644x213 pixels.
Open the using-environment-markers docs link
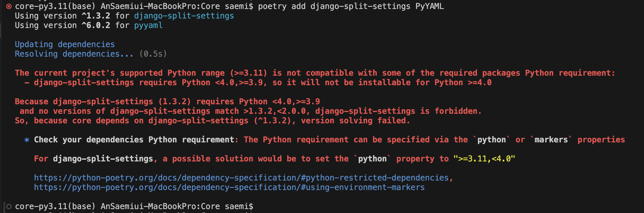click(x=229, y=187)
